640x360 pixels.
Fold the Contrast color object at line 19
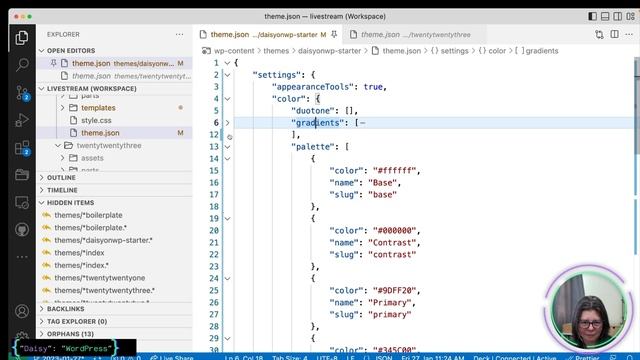(x=227, y=218)
